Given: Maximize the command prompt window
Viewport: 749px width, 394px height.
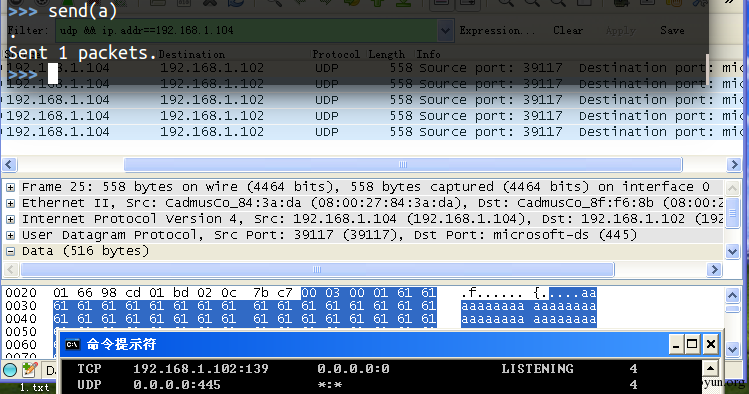Looking at the screenshot, I should click(692, 344).
